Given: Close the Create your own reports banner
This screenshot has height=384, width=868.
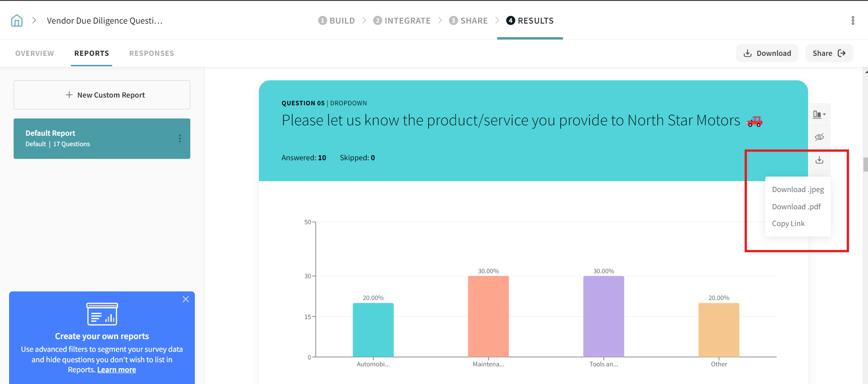Looking at the screenshot, I should coord(186,299).
